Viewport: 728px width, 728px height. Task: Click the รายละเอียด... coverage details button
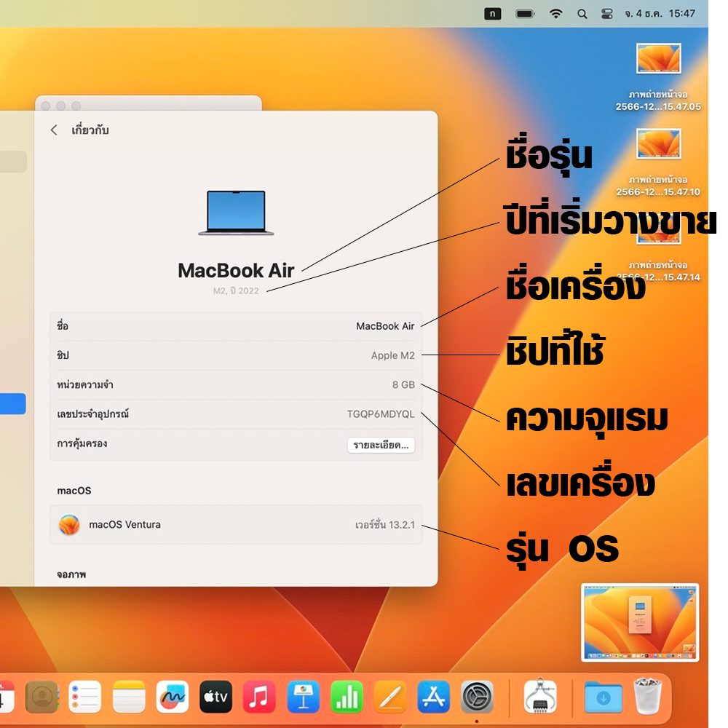(381, 445)
